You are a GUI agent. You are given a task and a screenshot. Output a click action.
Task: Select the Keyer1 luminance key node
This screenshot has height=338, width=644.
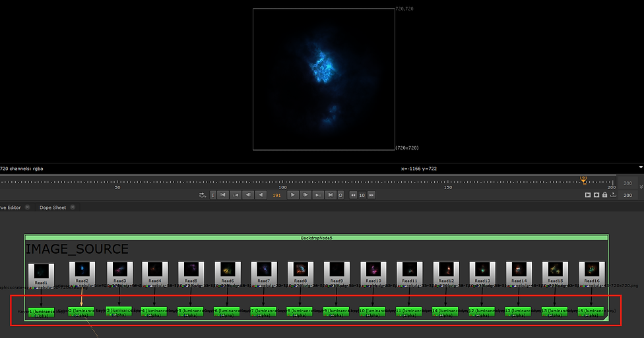[x=41, y=312]
